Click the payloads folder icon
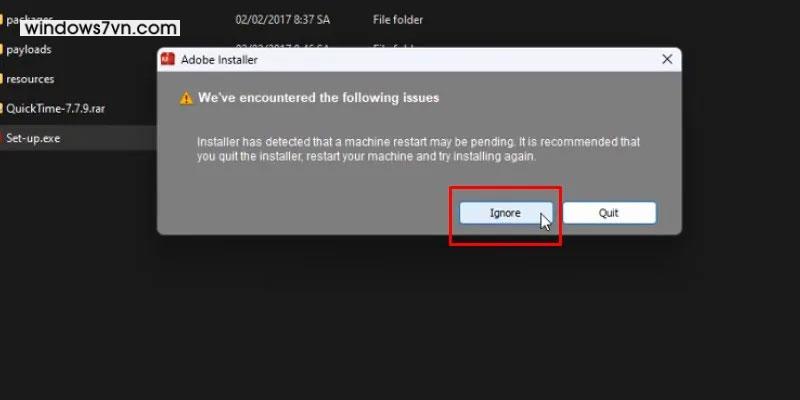 point(2,49)
